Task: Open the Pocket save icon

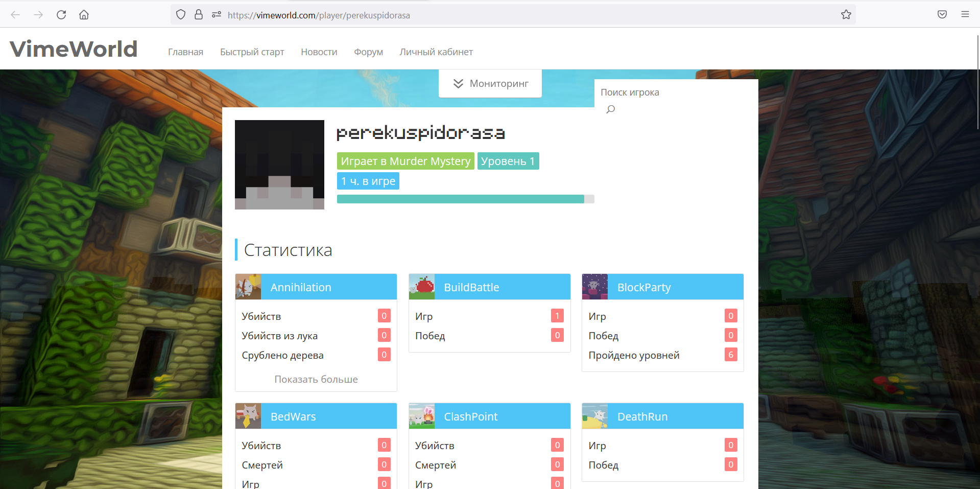Action: (942, 15)
